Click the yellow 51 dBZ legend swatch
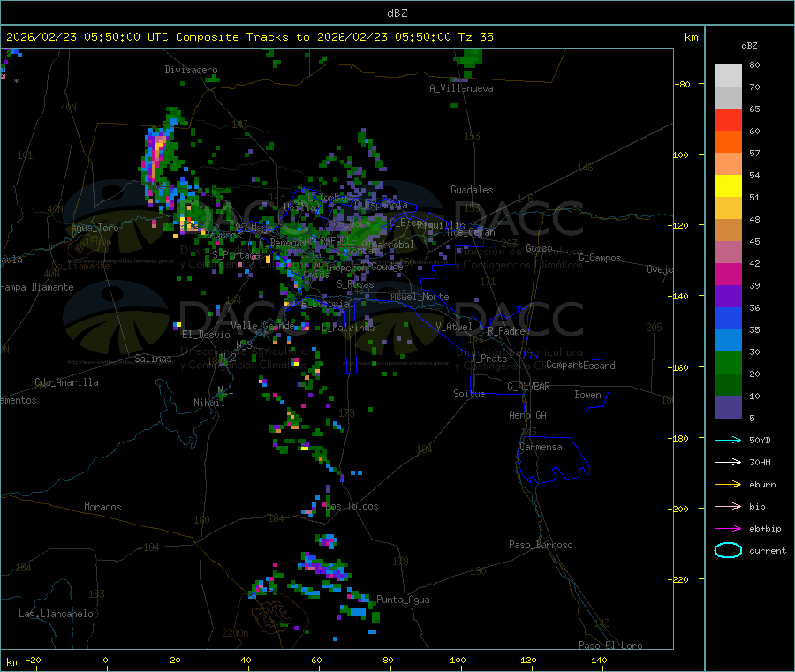 pos(728,186)
